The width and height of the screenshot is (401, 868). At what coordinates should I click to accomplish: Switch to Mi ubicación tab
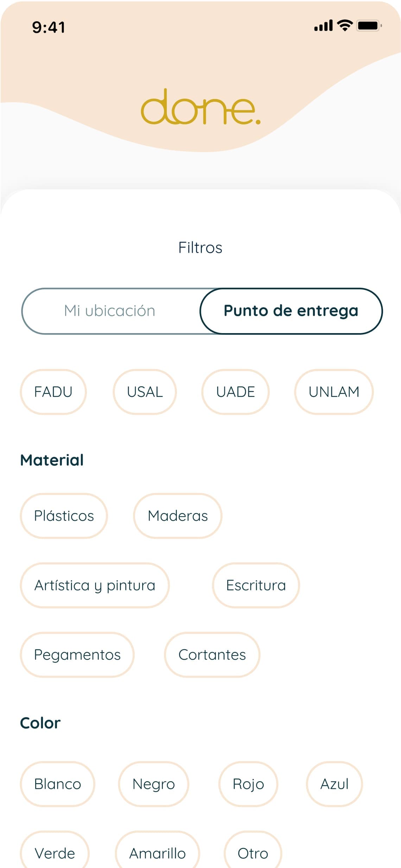pyautogui.click(x=110, y=311)
